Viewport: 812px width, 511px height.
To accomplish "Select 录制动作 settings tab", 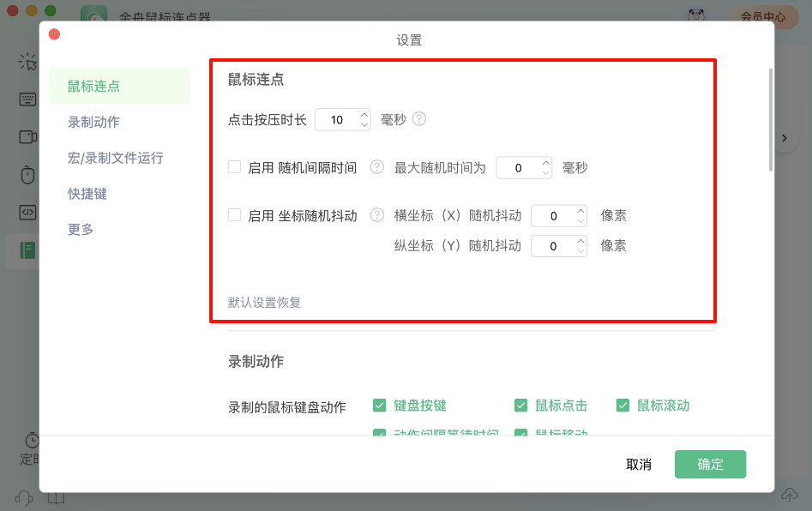I will click(93, 122).
